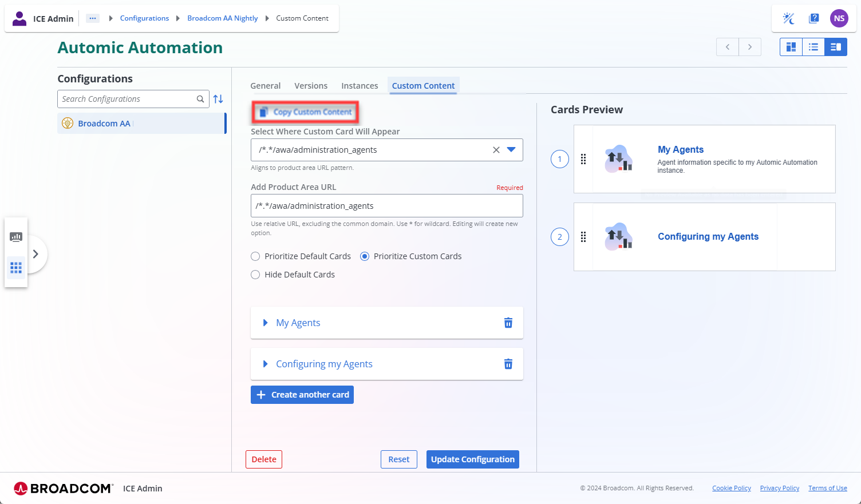861x504 pixels.
Task: Open the apps grid side panel icon
Action: pyautogui.click(x=16, y=267)
